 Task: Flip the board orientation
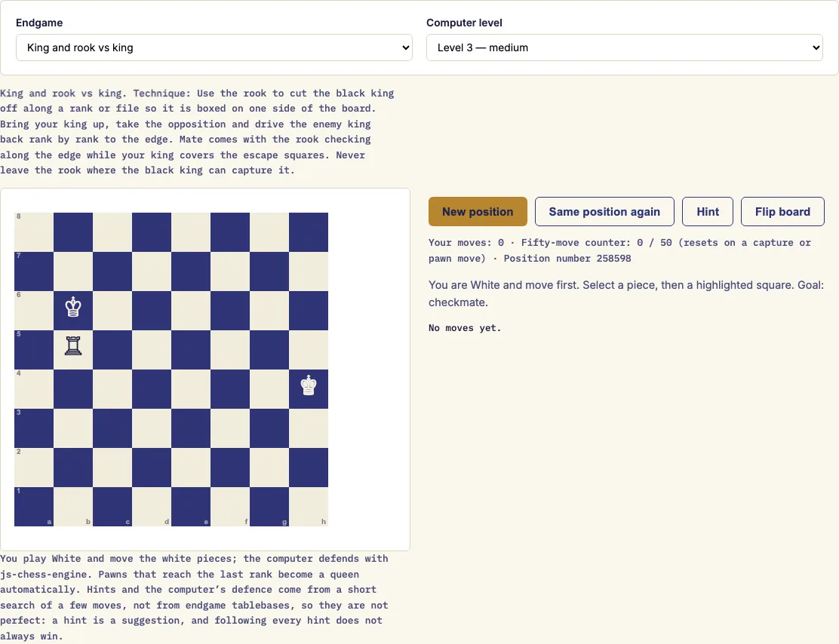pyautogui.click(x=782, y=212)
